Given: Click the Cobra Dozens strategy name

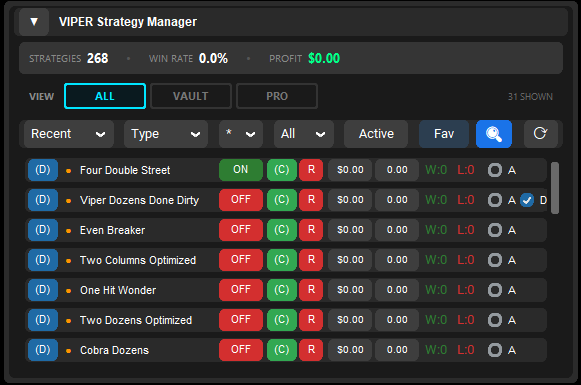Looking at the screenshot, I should pos(114,350).
